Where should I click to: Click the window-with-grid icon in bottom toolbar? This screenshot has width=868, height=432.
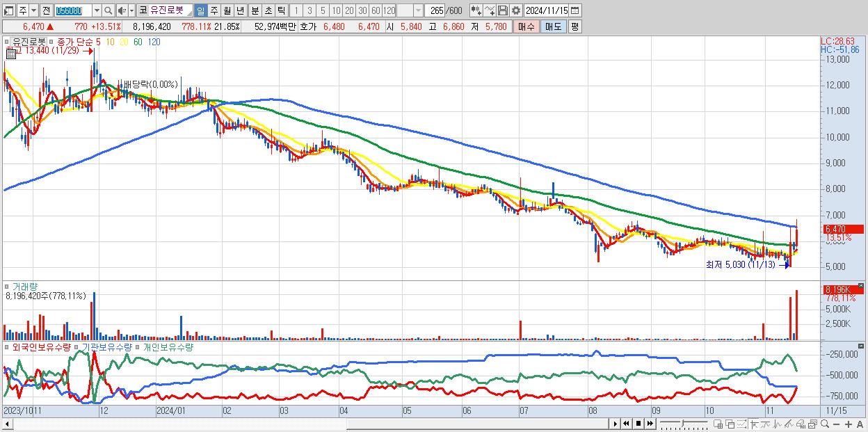coord(718,424)
